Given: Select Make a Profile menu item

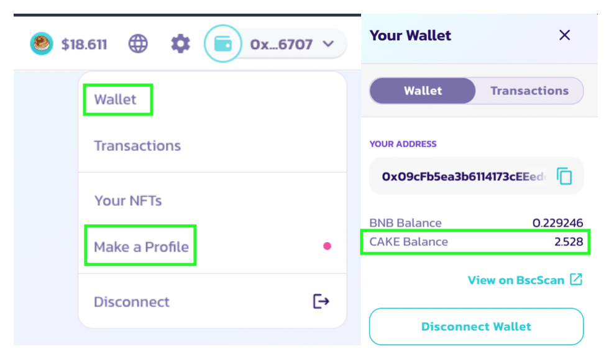Looking at the screenshot, I should tap(141, 247).
